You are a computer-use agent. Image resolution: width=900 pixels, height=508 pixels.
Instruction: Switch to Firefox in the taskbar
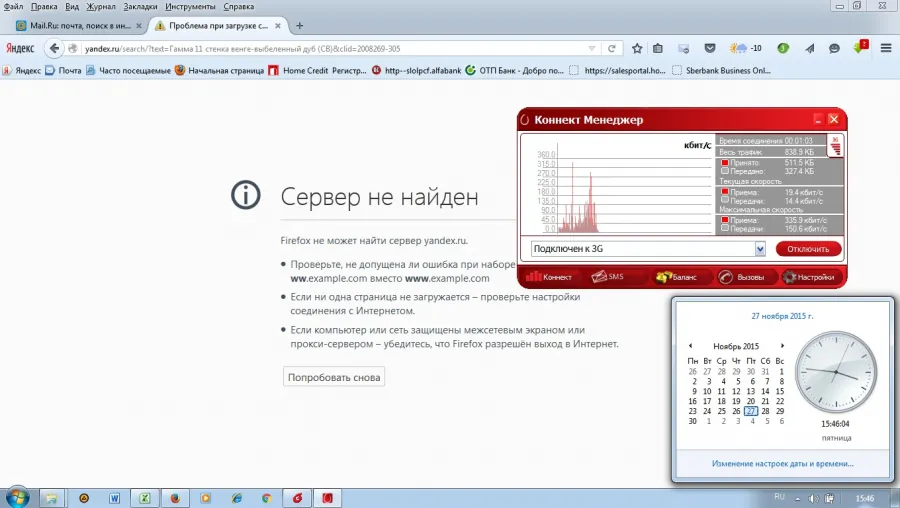175,498
